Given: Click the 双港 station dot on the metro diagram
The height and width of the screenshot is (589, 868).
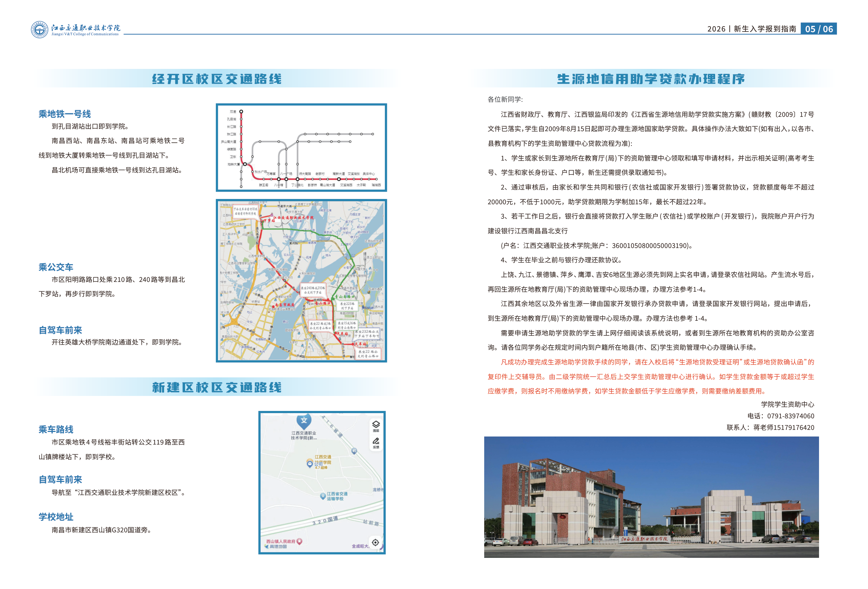Looking at the screenshot, I should click(x=241, y=111).
